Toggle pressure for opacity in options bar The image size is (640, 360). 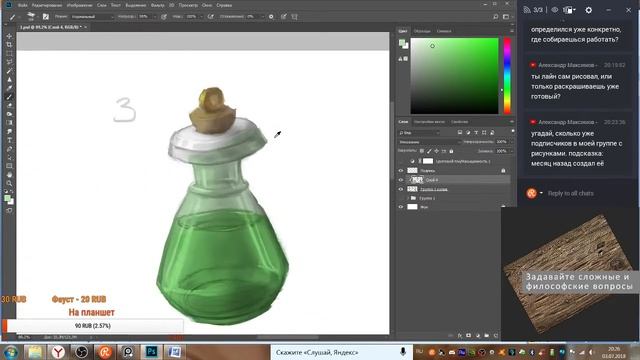164,17
